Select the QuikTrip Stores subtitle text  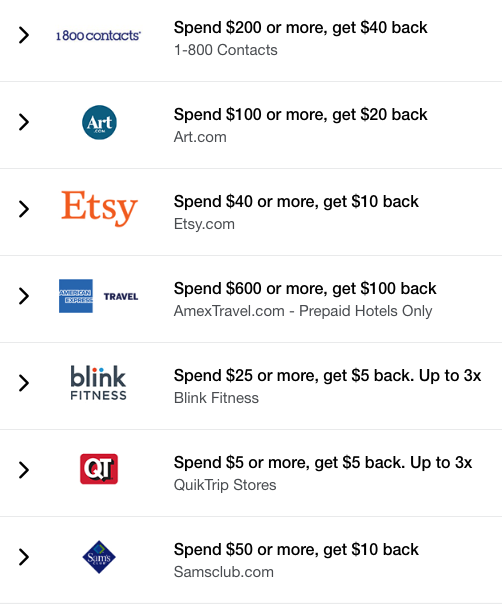[x=225, y=485]
